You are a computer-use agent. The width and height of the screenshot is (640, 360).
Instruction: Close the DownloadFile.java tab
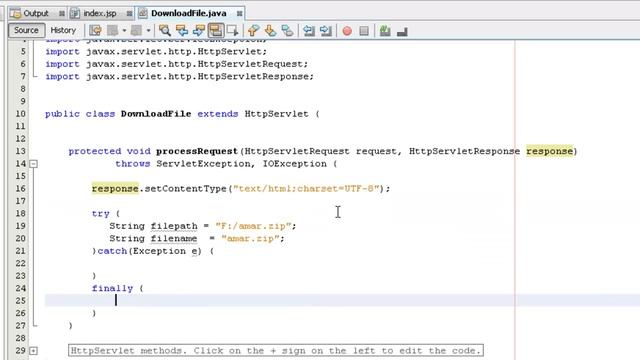pyautogui.click(x=239, y=14)
